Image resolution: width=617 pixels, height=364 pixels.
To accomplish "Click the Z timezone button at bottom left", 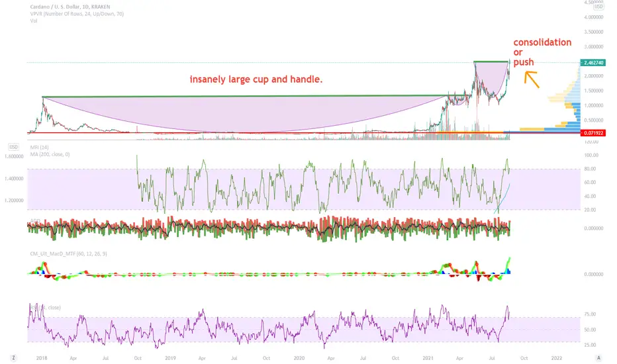I will [x=13, y=357].
